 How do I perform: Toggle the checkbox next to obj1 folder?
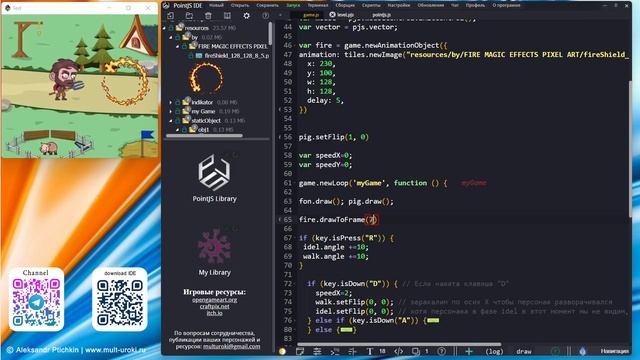tap(184, 130)
